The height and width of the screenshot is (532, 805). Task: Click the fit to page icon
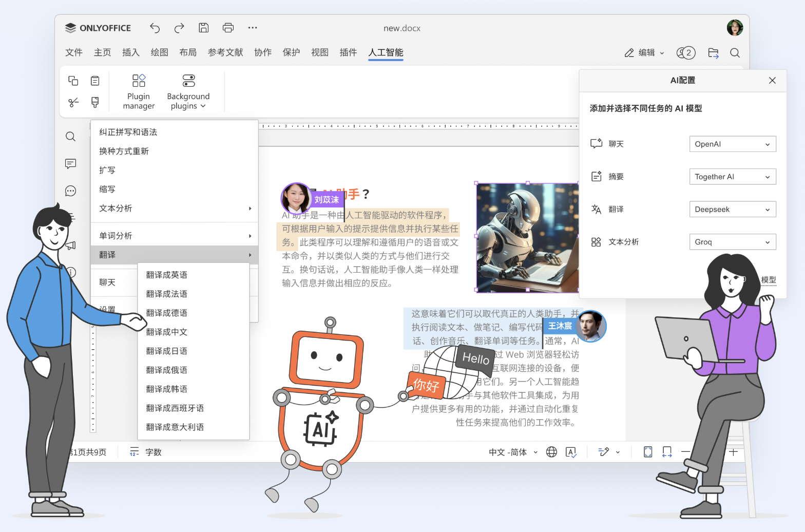pos(648,452)
